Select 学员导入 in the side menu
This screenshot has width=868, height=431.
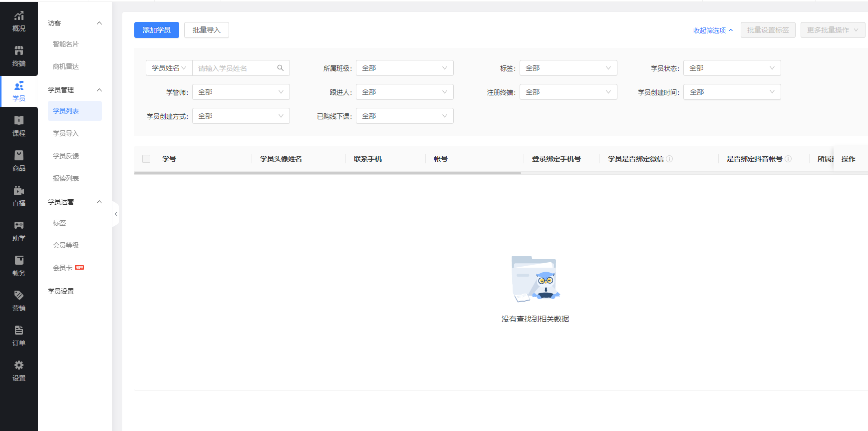pos(66,133)
